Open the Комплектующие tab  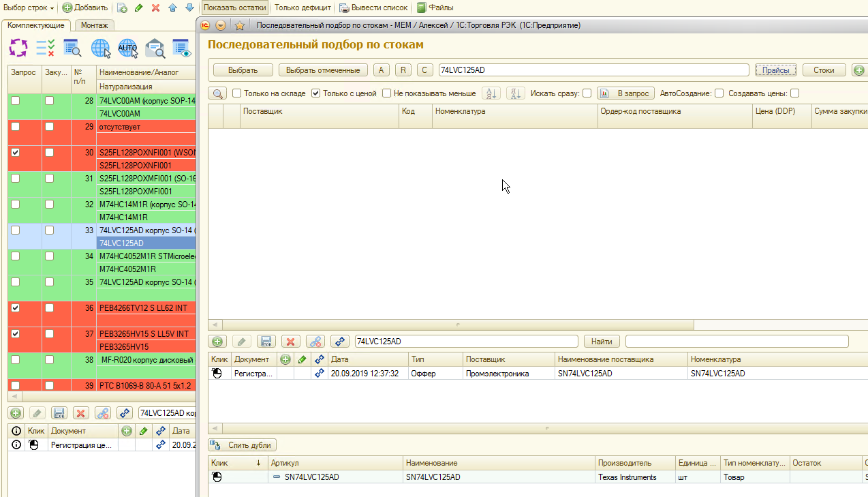pos(36,25)
